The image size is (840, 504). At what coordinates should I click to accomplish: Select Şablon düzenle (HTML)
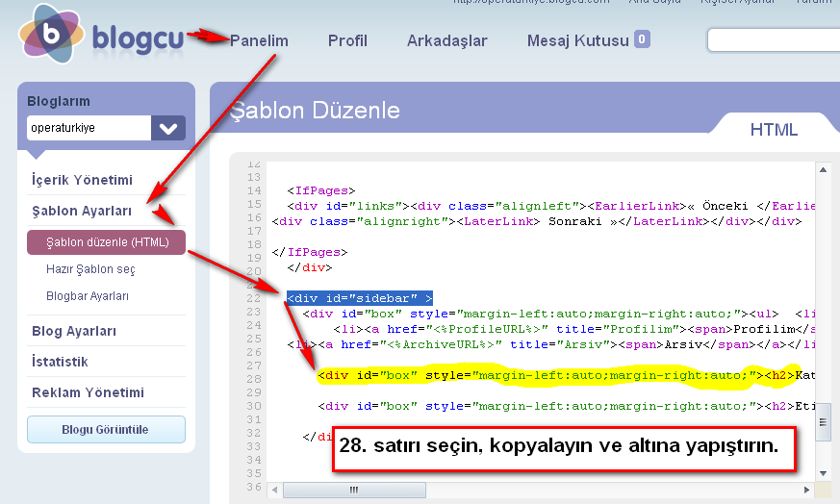coord(106,242)
